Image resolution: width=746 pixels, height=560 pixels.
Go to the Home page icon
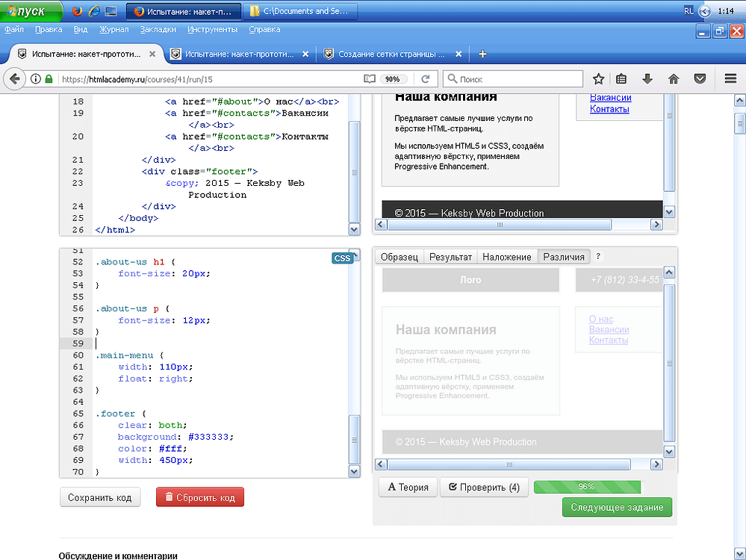[674, 79]
